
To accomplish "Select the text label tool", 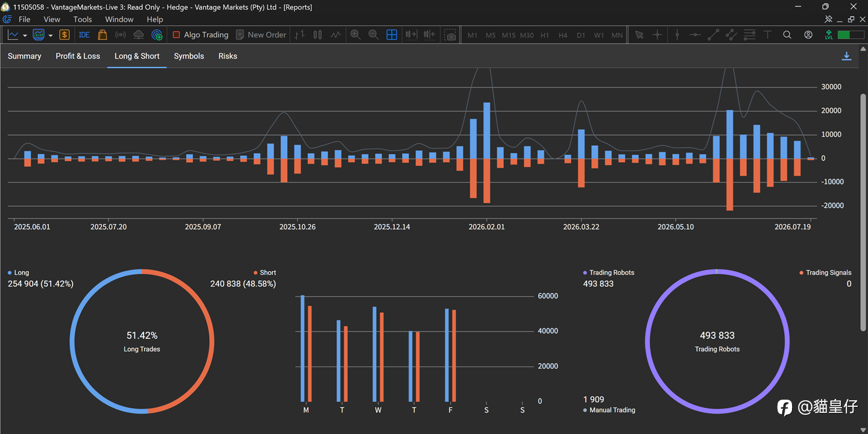I will (x=767, y=35).
